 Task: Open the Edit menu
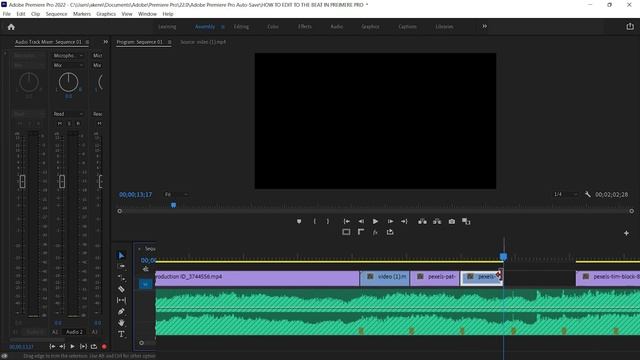tap(21, 14)
